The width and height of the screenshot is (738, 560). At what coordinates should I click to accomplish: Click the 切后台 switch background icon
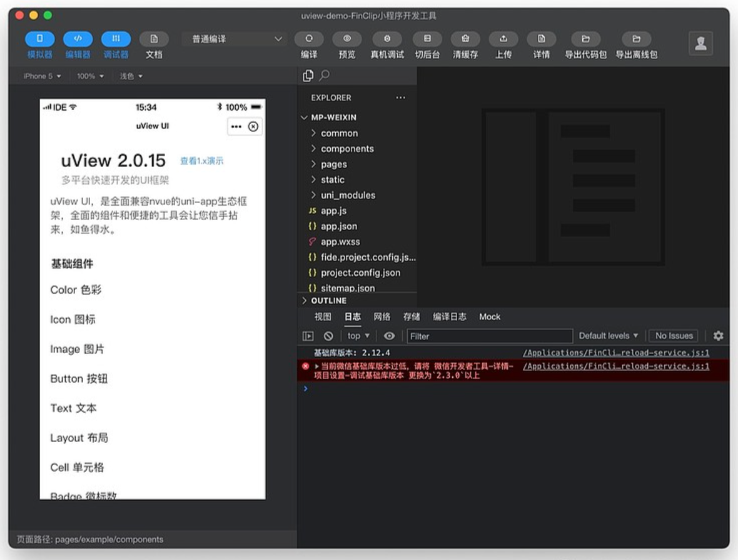(427, 39)
